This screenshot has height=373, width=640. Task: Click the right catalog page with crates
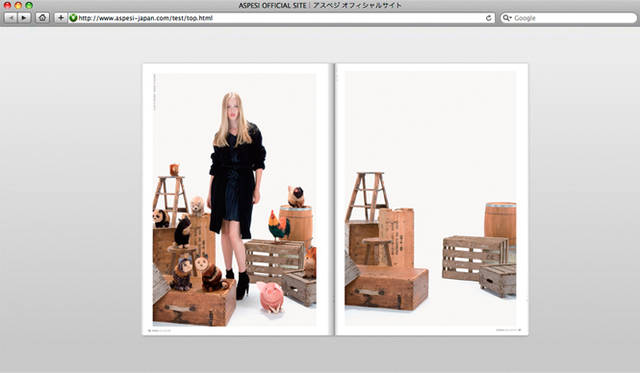coord(432,200)
